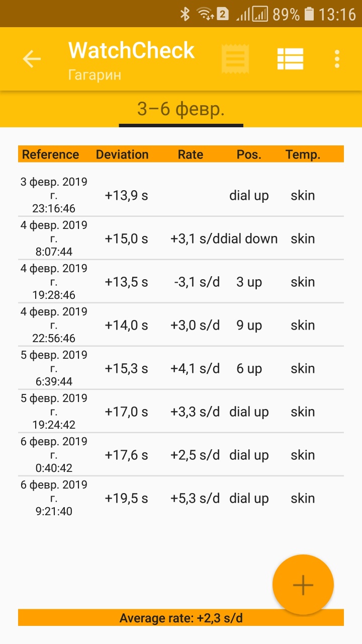This screenshot has width=362, height=644.
Task: Tap the faded receipt icon in toolbar
Action: coord(235,59)
